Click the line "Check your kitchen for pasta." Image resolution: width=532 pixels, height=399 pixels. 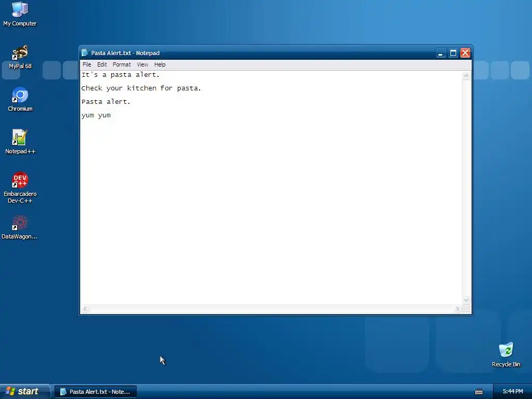[x=141, y=88]
